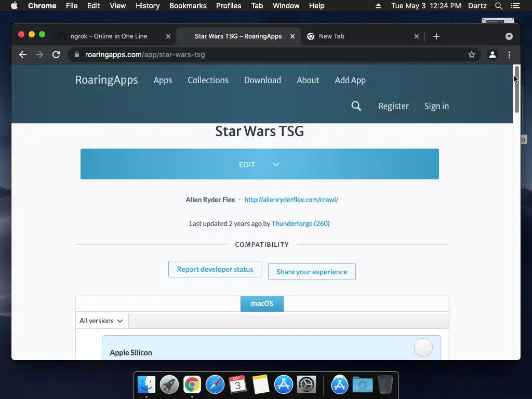Viewport: 532px width, 399px height.
Task: Expand the blue EDIT dropdown bar
Action: click(260, 164)
